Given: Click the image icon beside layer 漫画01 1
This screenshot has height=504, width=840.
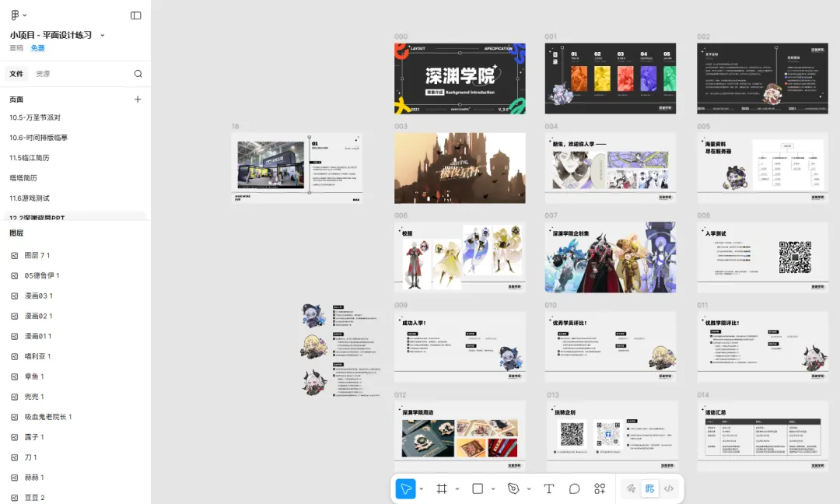Looking at the screenshot, I should click(15, 336).
